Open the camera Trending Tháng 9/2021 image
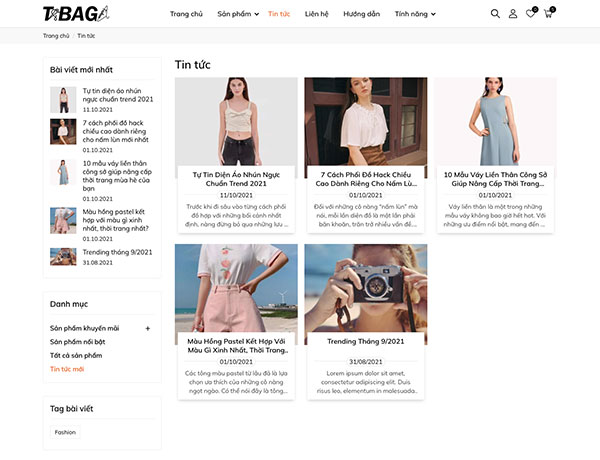 pos(366,288)
